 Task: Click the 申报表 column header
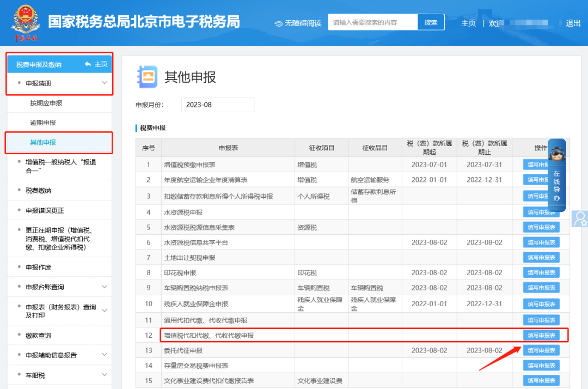(x=228, y=148)
